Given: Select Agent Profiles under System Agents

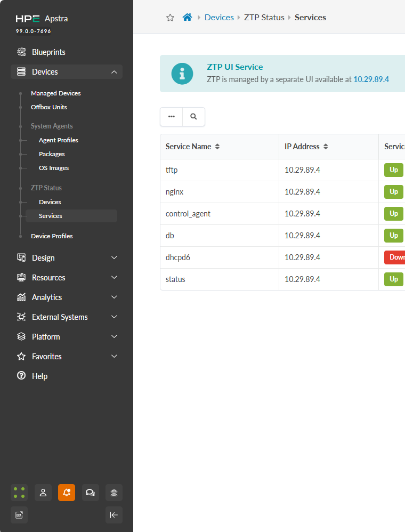Looking at the screenshot, I should click(58, 140).
